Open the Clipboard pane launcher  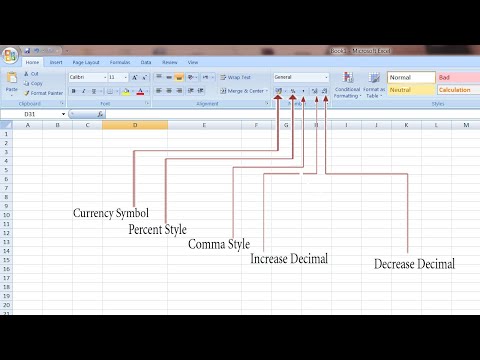point(62,103)
